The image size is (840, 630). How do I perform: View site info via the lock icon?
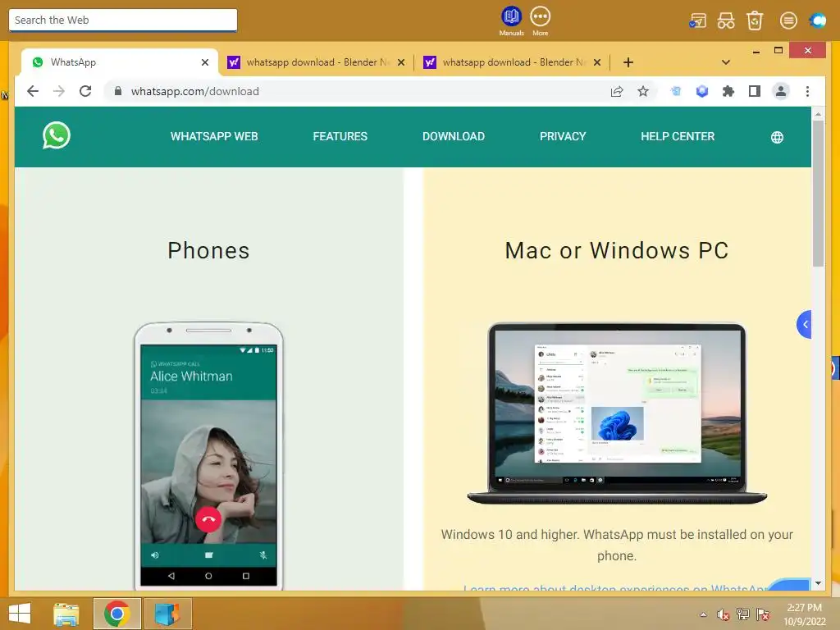118,91
